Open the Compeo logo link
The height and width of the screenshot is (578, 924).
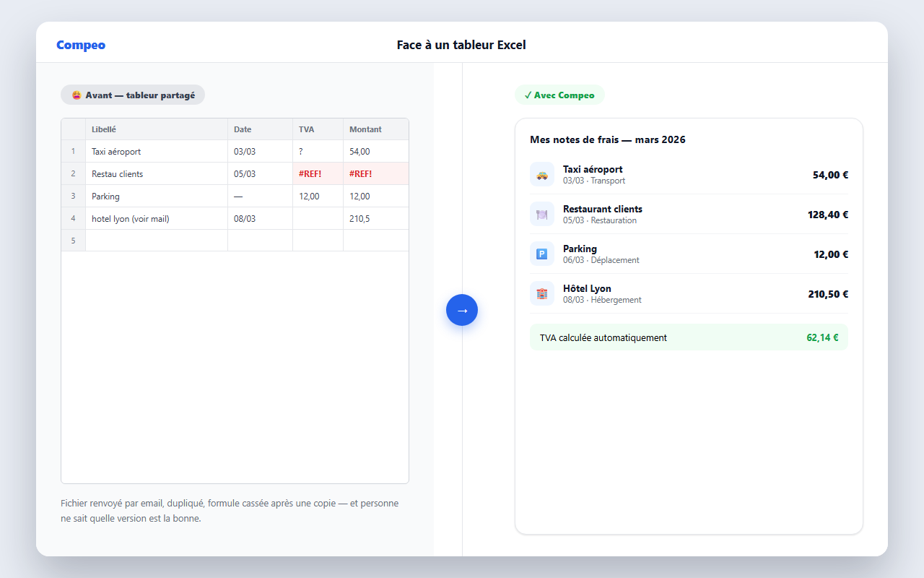click(81, 45)
